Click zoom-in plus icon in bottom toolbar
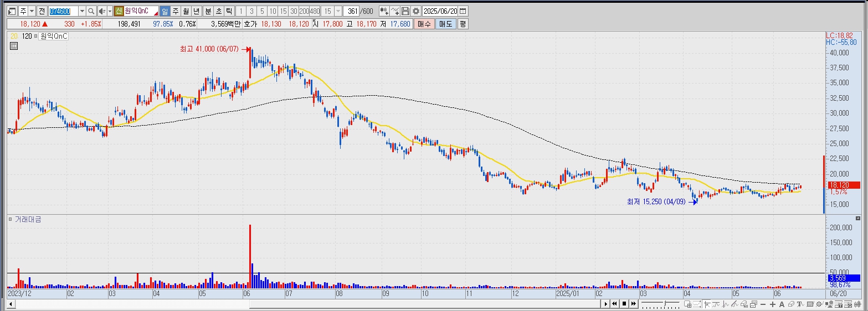 coord(773,304)
